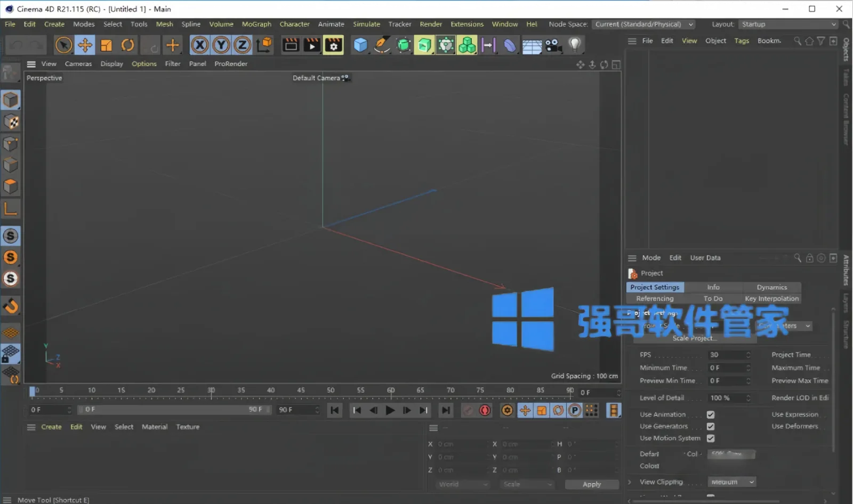Screen dimensions: 853x504
Task: Select the Spline Pen tool
Action: (382, 45)
